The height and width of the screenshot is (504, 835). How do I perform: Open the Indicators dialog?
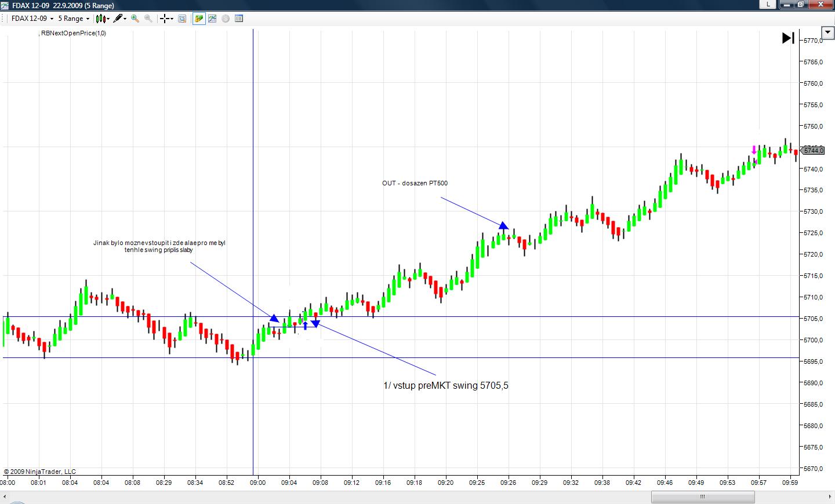tap(212, 19)
